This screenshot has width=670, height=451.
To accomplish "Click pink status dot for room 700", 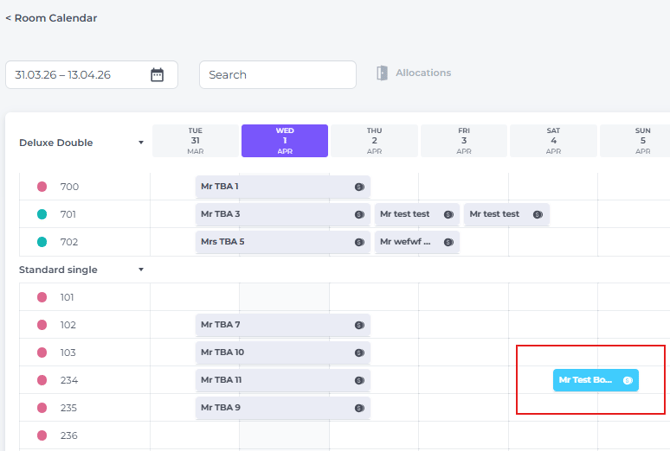I will pyautogui.click(x=42, y=187).
